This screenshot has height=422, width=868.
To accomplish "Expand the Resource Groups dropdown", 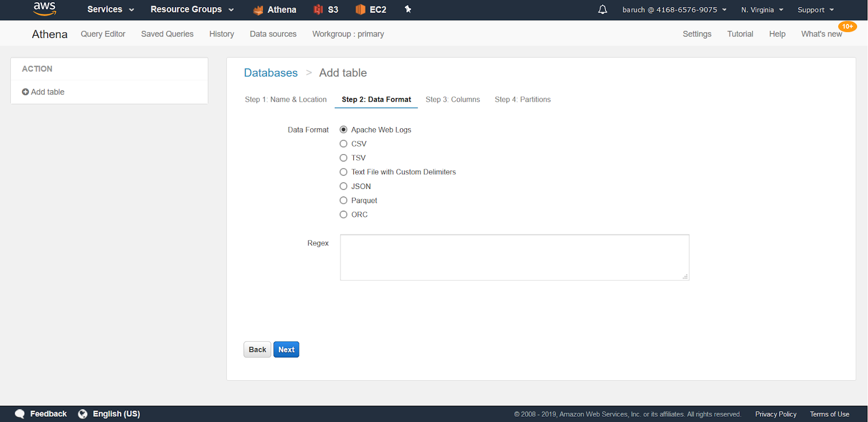I will (192, 9).
